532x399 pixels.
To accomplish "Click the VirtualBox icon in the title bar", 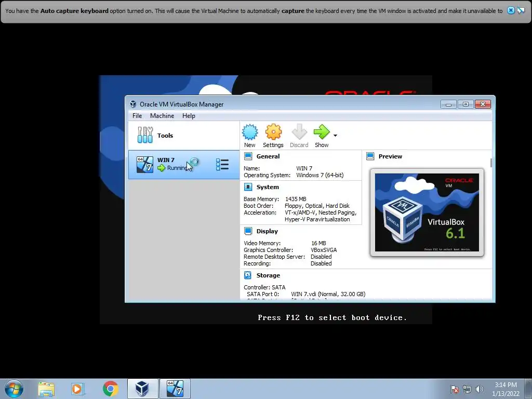I will 133,104.
